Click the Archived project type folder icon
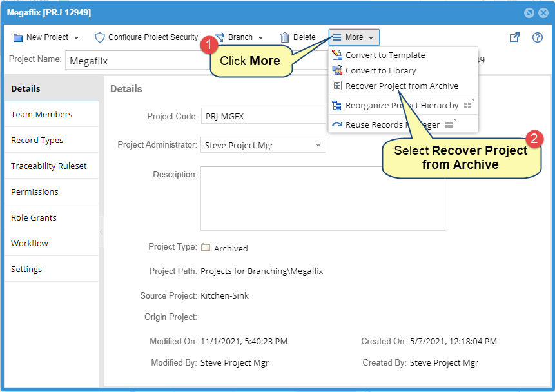The width and height of the screenshot is (555, 392). (x=206, y=247)
